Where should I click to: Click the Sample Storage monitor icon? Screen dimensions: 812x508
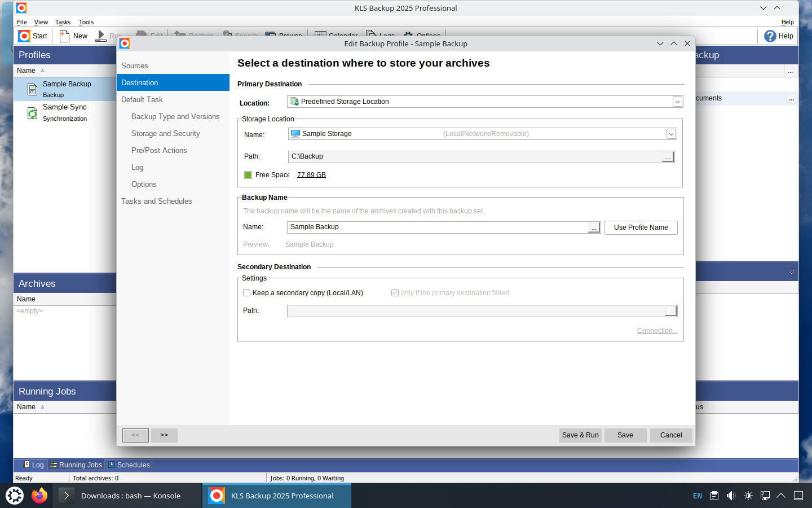tap(295, 134)
